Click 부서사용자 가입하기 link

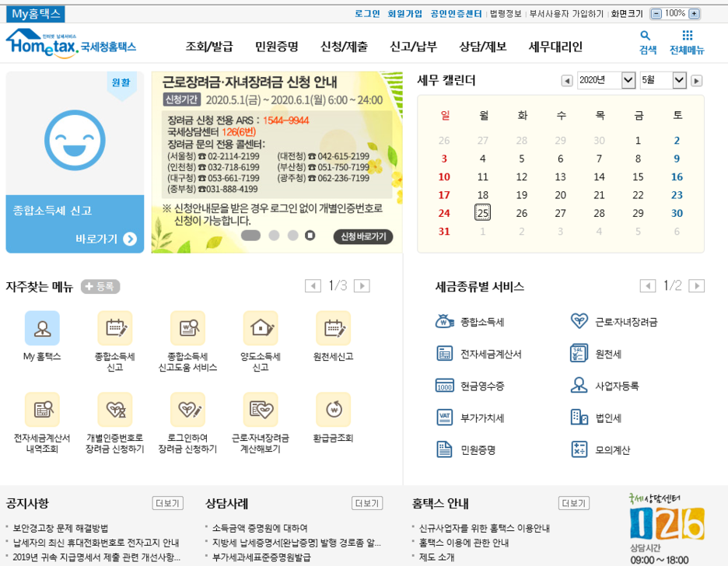(x=566, y=14)
